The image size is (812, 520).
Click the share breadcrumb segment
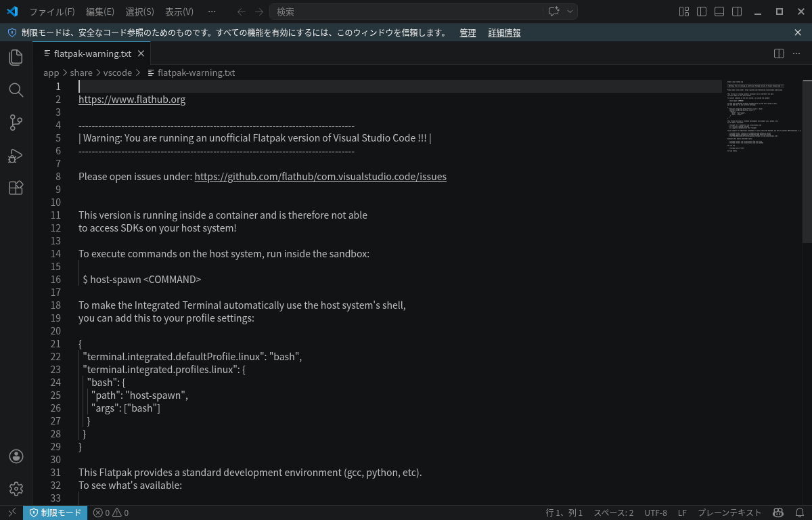tap(81, 72)
